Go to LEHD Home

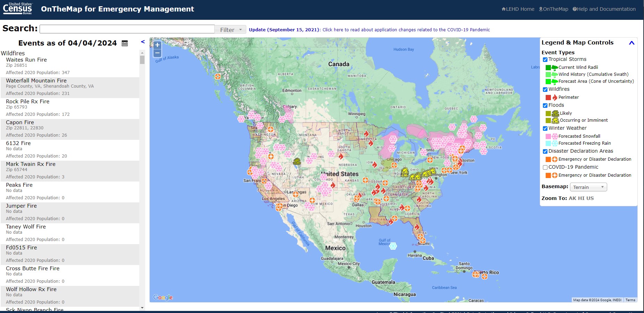click(x=518, y=9)
